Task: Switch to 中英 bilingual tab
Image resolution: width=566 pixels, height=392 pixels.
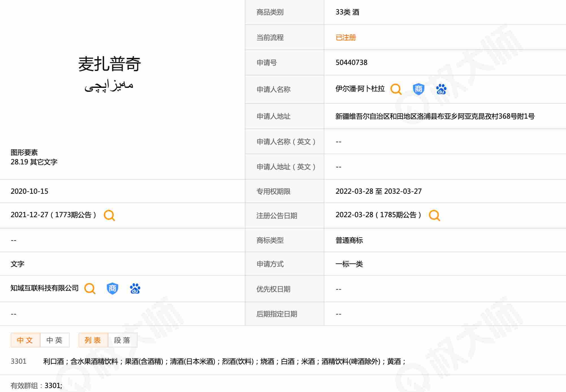Action: pos(55,340)
